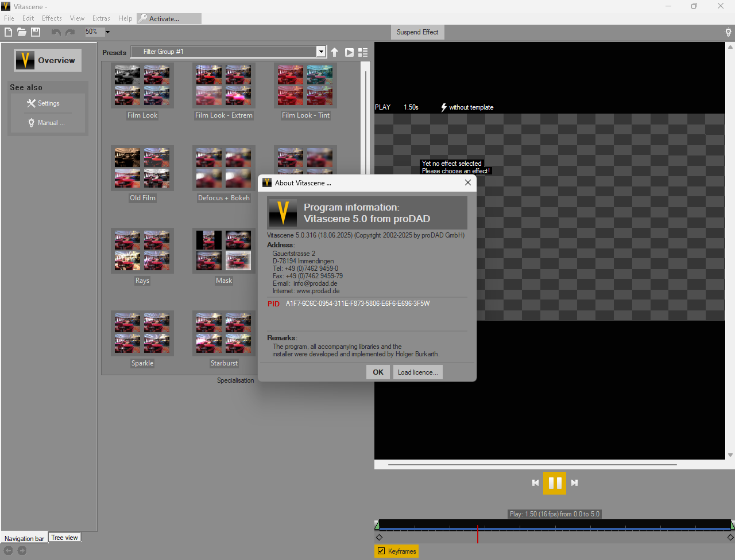Select the Film Look - Tint preset

click(x=305, y=85)
